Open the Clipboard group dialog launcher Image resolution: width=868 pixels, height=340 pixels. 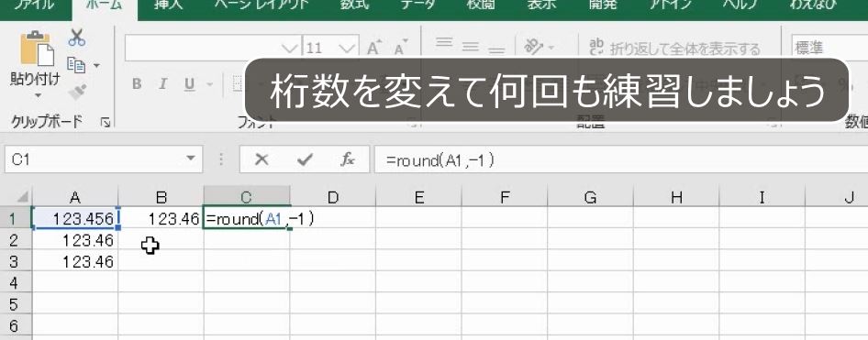coord(106,123)
